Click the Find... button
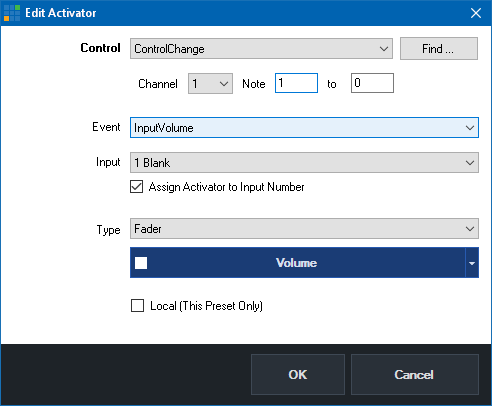 click(439, 49)
